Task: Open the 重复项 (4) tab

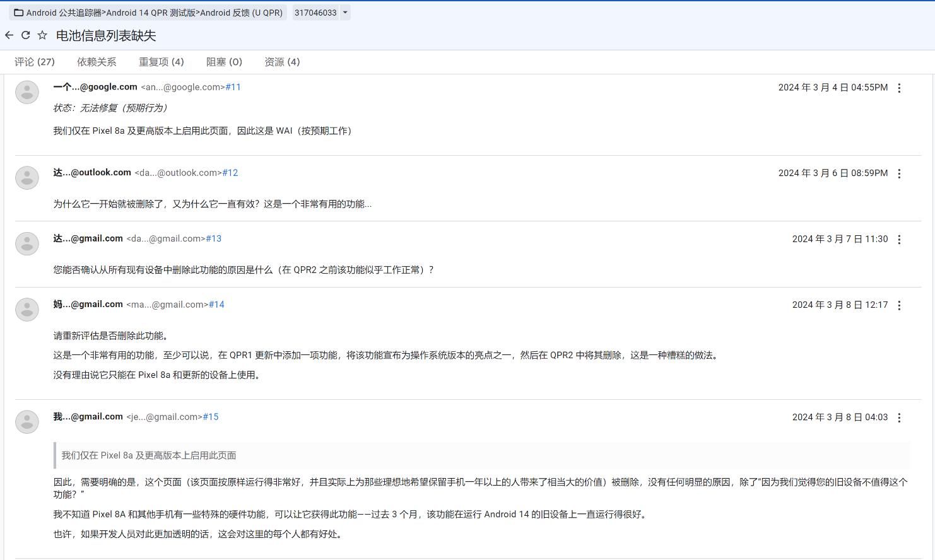Action: coord(162,62)
